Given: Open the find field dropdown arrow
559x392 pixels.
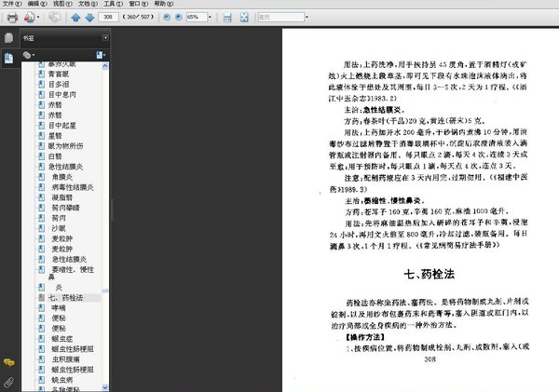Looking at the screenshot, I should [x=307, y=17].
